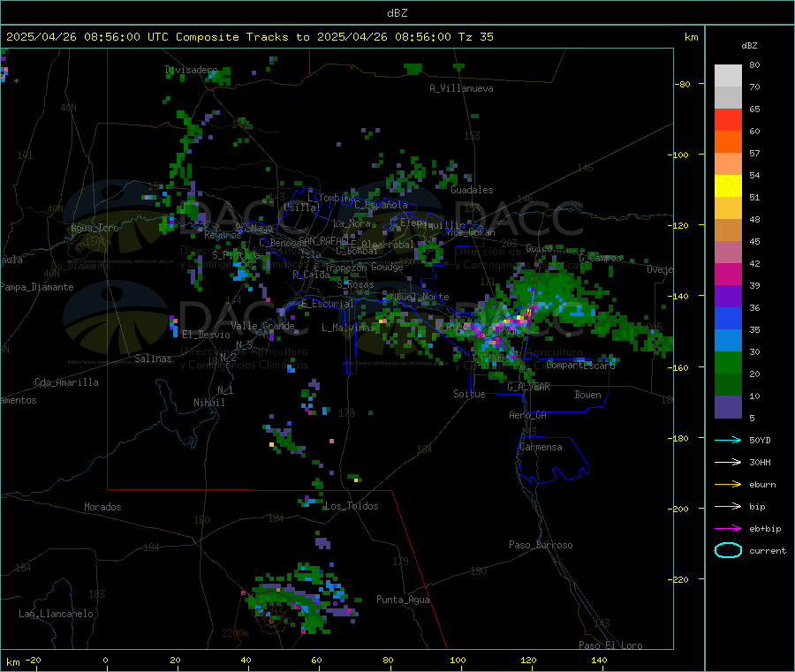Click the Nihuil map label

coord(208,403)
